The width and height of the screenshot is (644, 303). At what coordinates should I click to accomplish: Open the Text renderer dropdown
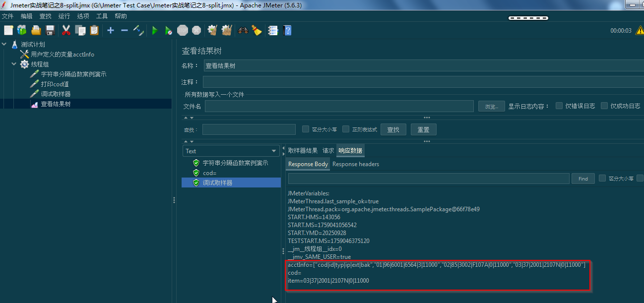coord(231,151)
